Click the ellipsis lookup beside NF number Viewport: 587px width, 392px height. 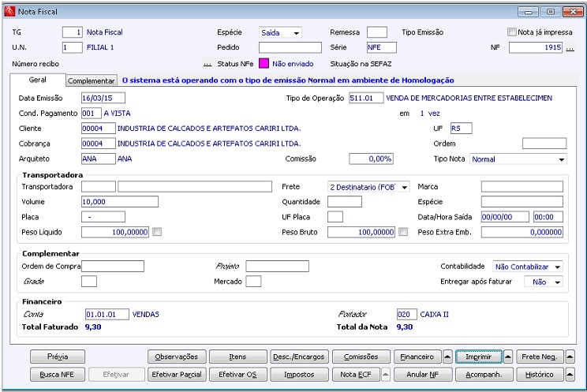point(570,48)
